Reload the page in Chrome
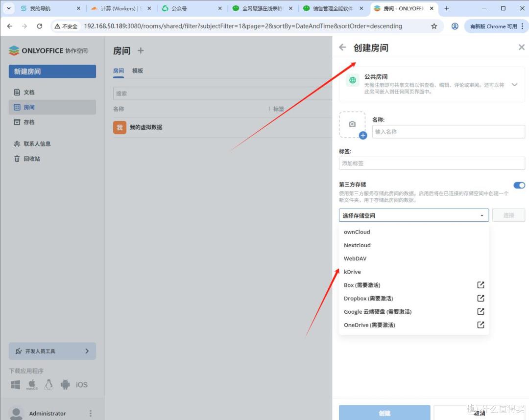 click(x=40, y=26)
